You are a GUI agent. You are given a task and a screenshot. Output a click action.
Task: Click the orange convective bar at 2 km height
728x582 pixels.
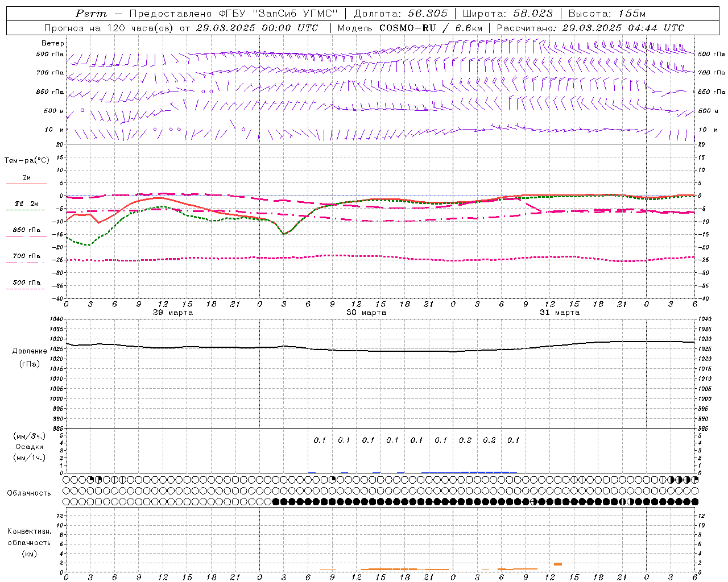558,564
